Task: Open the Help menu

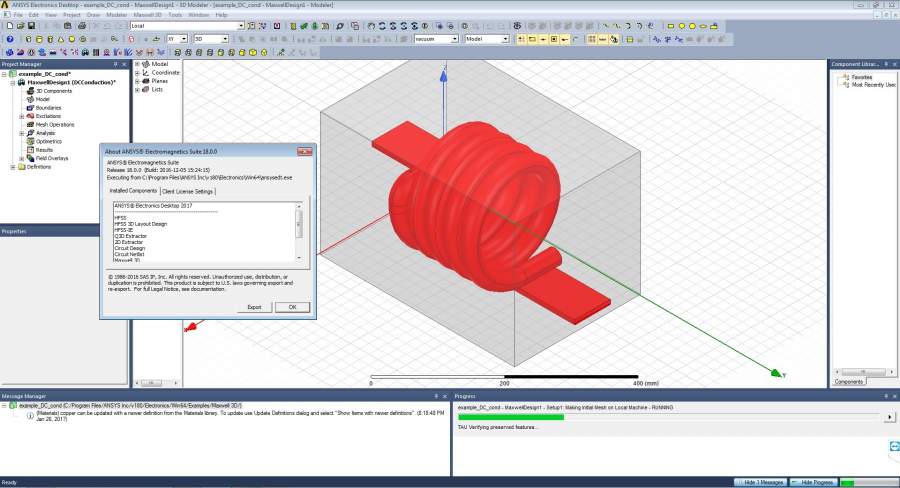Action: 222,15
